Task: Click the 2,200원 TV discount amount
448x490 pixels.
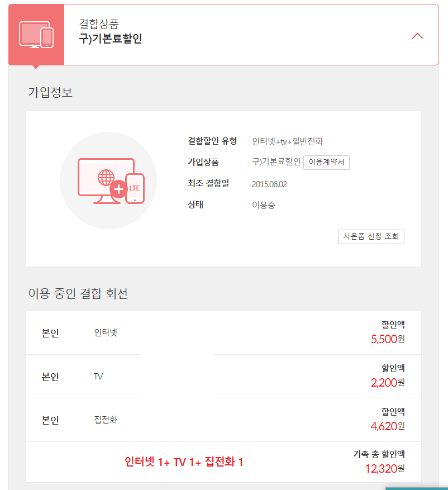Action: (387, 383)
